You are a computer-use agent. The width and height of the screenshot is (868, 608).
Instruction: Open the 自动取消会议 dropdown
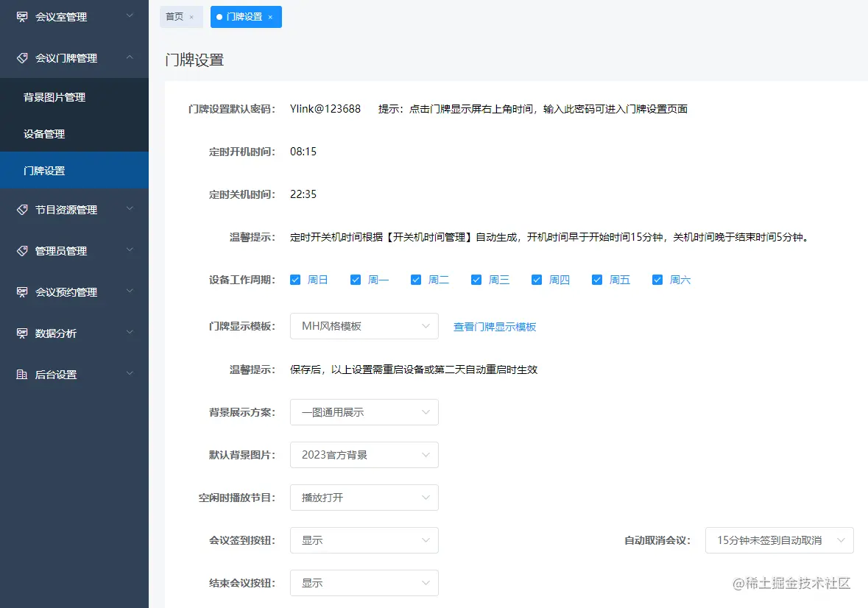coord(779,540)
